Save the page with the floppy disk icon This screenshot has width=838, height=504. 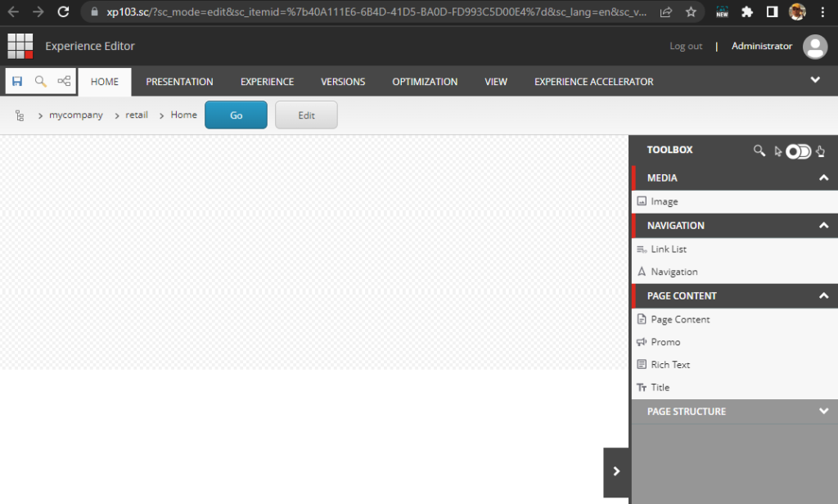click(x=17, y=81)
